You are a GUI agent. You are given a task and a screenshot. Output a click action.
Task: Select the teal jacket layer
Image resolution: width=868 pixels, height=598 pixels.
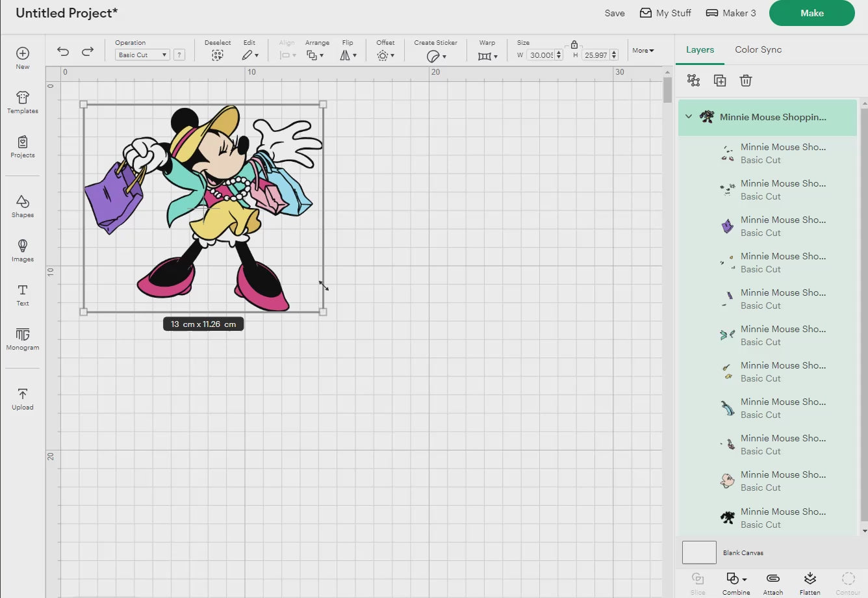click(767, 335)
